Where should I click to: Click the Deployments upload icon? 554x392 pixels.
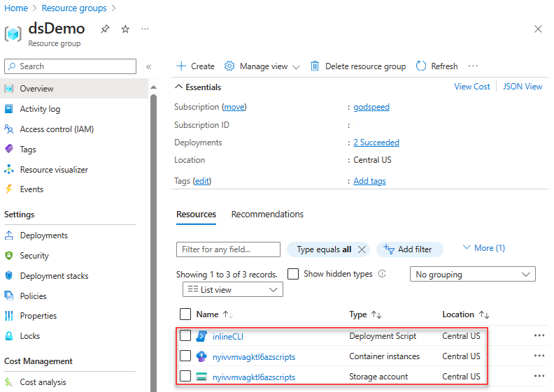9,235
